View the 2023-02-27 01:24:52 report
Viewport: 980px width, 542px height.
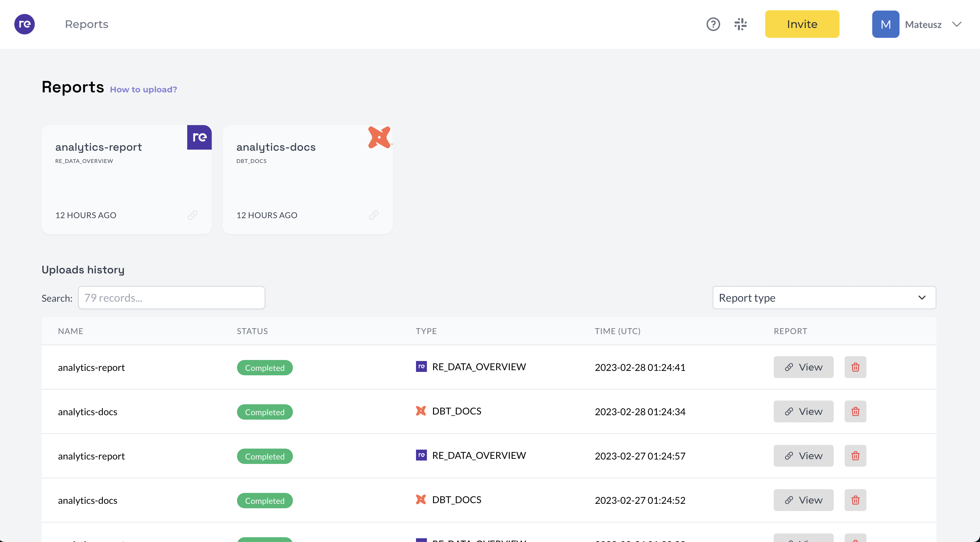coord(803,500)
